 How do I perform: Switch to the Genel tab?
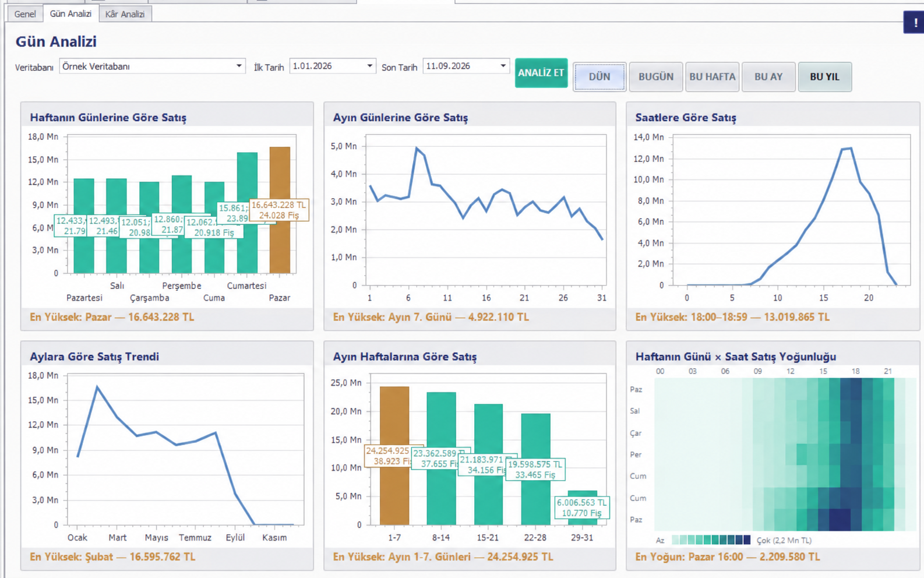[x=25, y=14]
